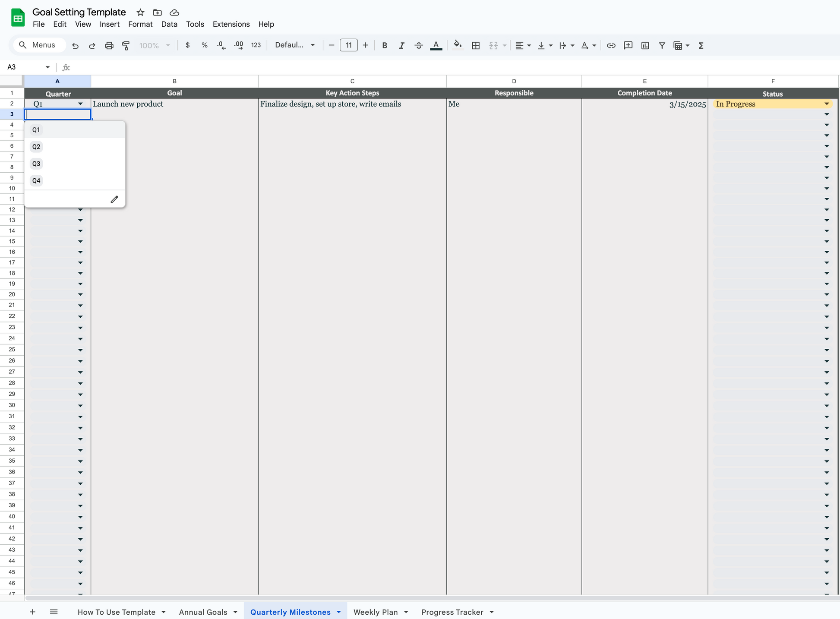Open the Format menu
Screen dimensions: 840x619
tap(140, 24)
